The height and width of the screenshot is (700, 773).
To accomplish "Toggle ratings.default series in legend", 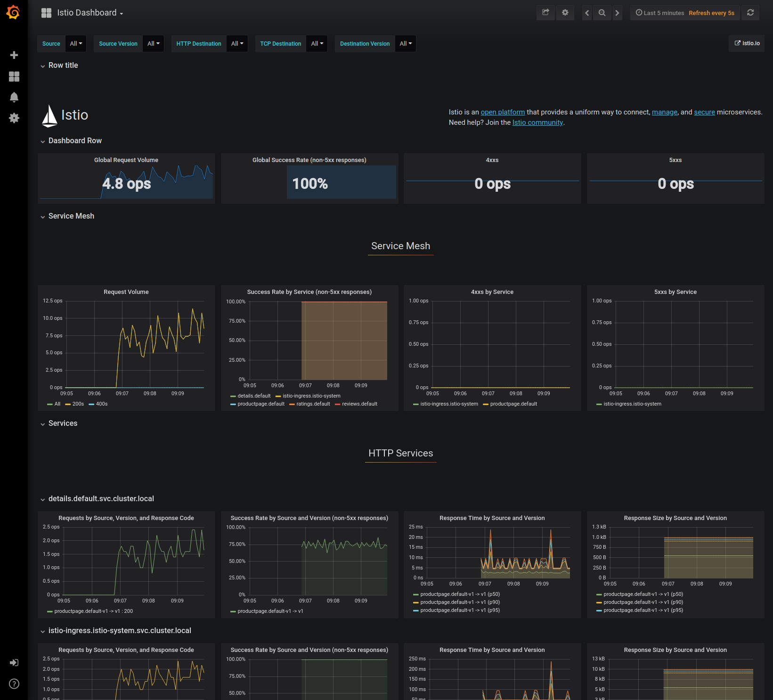I will [x=313, y=404].
